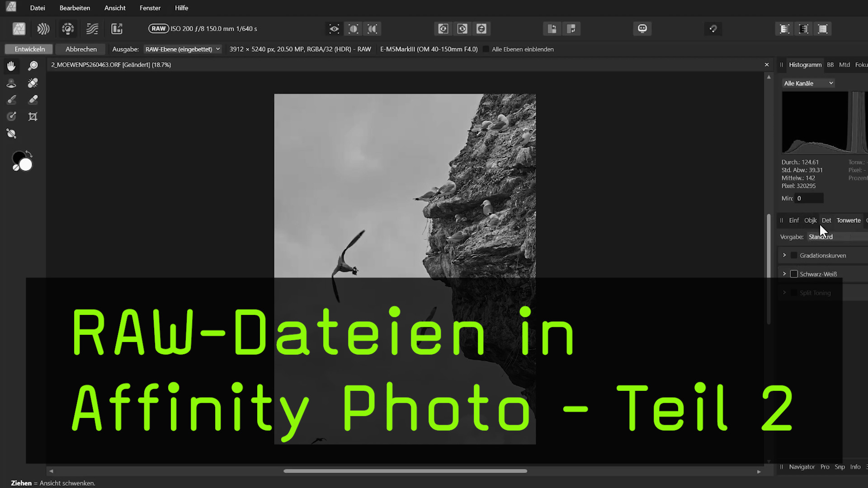868x488 pixels.
Task: Click the Min value input field
Action: point(809,198)
